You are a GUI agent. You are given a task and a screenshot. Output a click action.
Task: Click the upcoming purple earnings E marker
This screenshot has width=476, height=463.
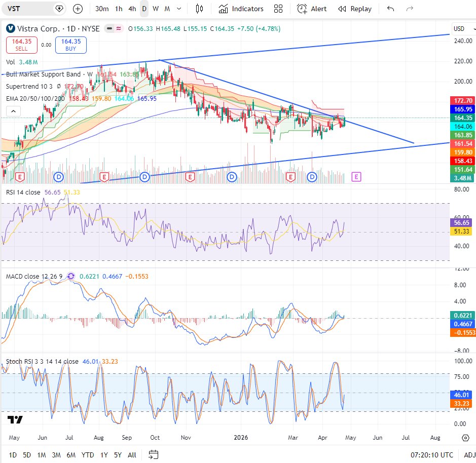tap(356, 177)
